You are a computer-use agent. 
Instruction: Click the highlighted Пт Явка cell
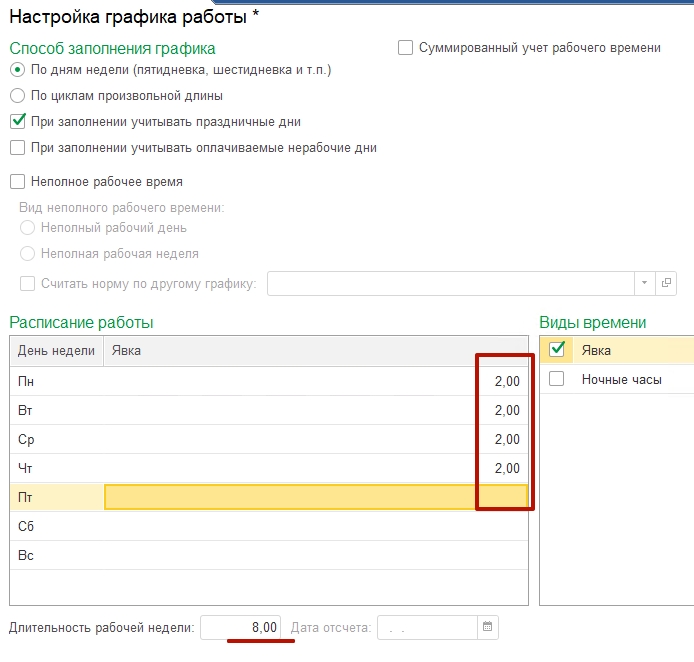(x=316, y=497)
